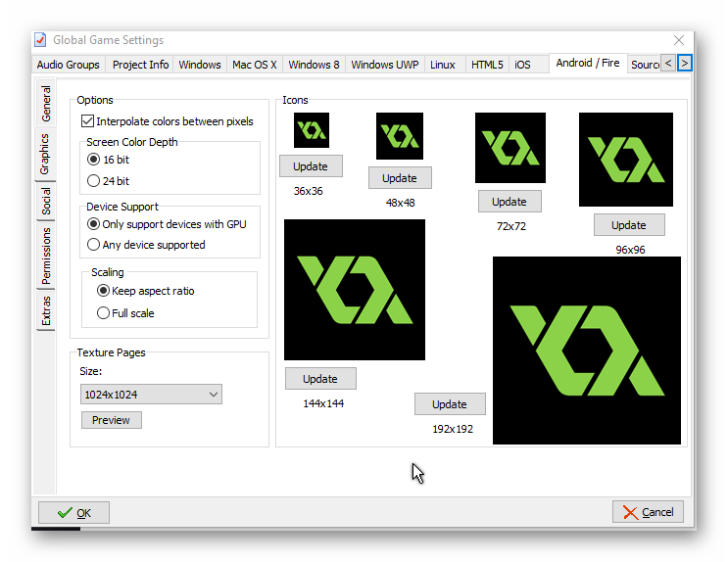Open the Permissions side tab
The image size is (728, 562).
coord(46,256)
